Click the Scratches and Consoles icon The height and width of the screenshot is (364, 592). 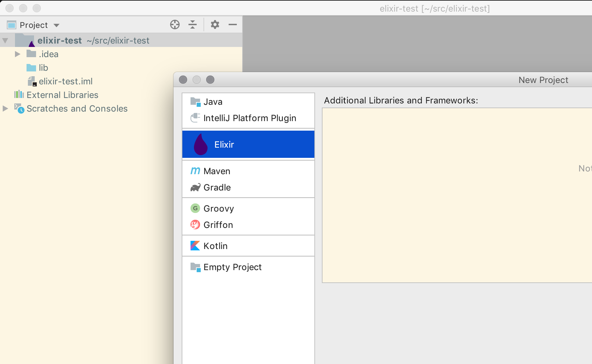tap(19, 108)
